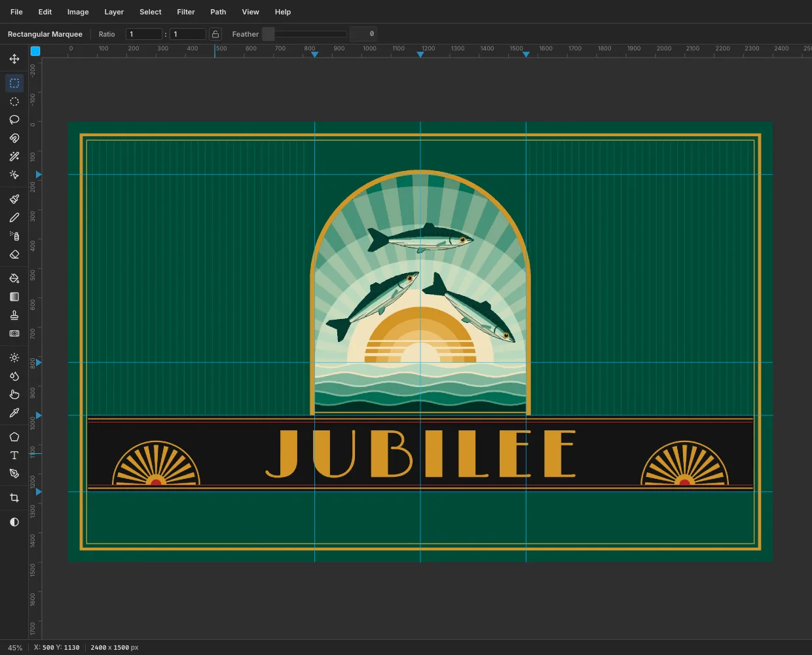
Task: Select the Healing patch tool
Action: (x=14, y=333)
